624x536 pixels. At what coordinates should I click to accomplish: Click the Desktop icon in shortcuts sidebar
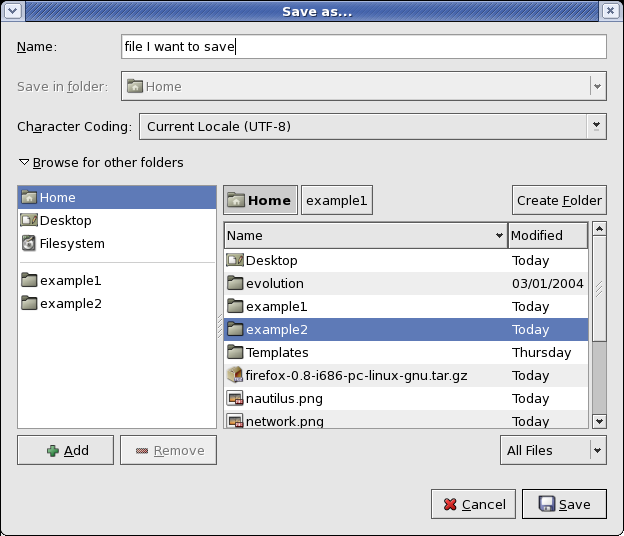point(29,220)
